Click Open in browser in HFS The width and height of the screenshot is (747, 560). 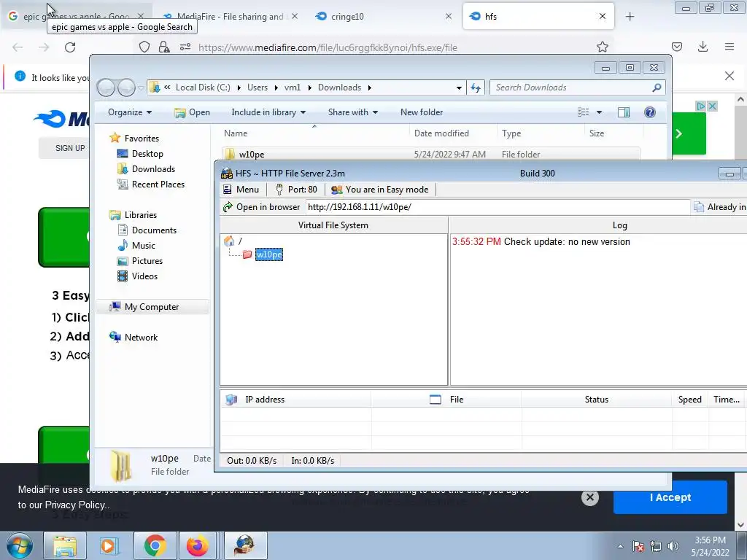point(262,207)
